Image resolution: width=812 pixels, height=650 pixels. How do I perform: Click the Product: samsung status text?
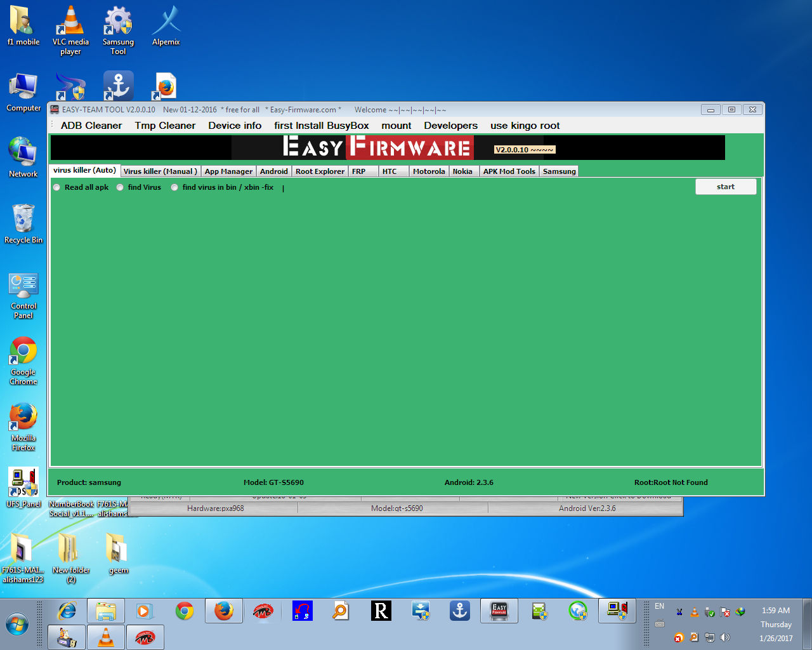(89, 482)
